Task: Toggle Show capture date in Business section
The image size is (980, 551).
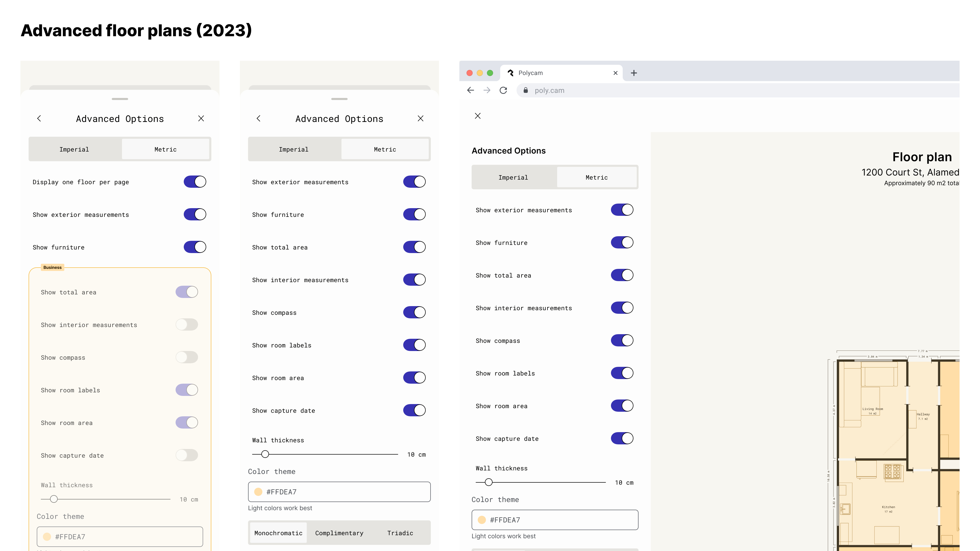Action: 187,456
